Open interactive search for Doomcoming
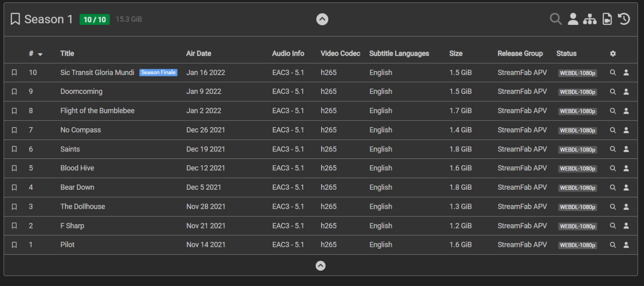This screenshot has height=286, width=644. click(626, 92)
